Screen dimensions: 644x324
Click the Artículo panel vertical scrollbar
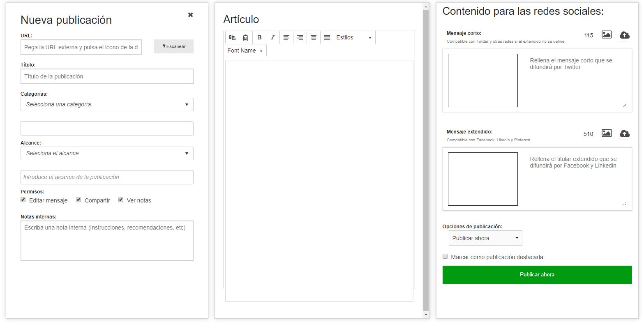(426, 160)
